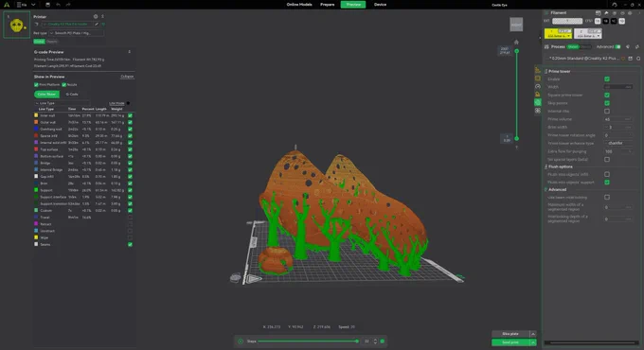Open the dropdown arrow next to File

click(x=33, y=5)
